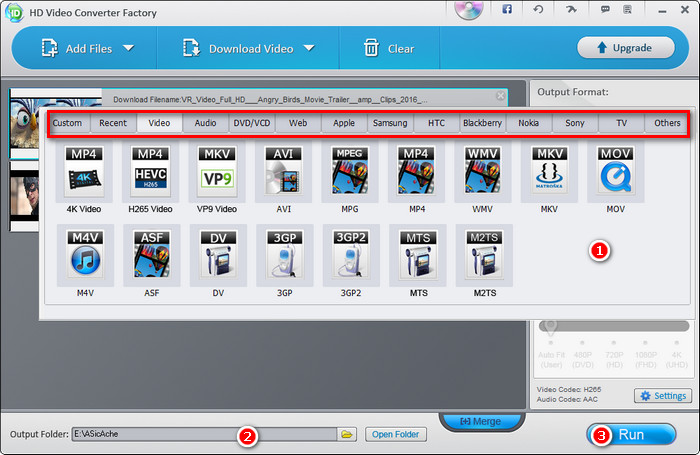Open the Samsung devices tab
Screen dimensions: 700x455
tap(390, 123)
